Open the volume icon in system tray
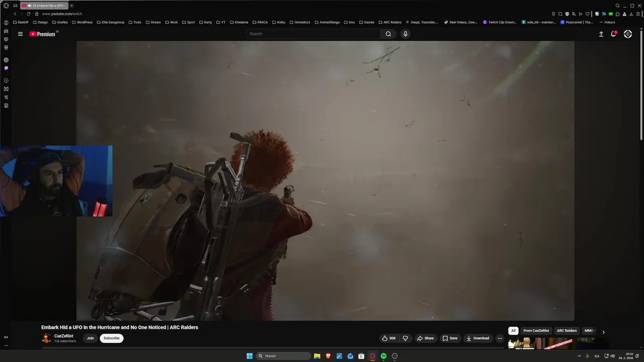 click(612, 356)
